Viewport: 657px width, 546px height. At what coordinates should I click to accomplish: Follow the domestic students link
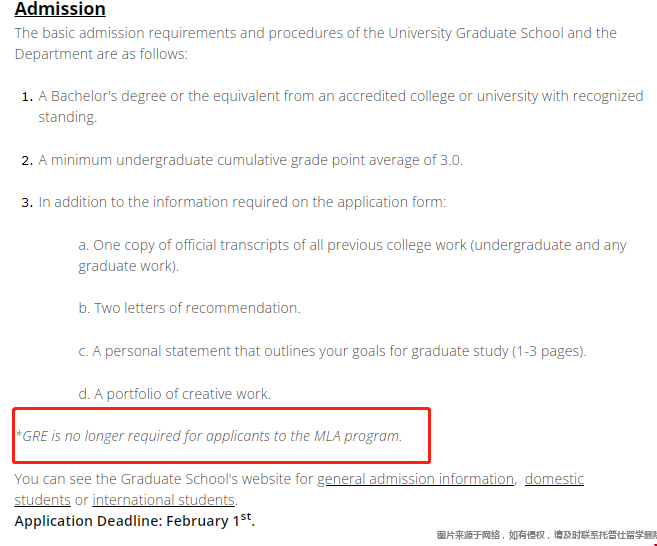[x=554, y=479]
